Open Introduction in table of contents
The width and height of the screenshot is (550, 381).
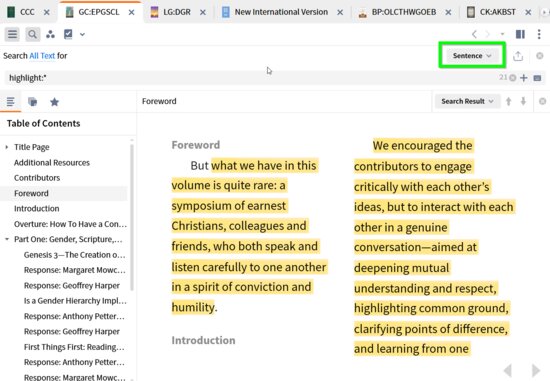tap(36, 209)
